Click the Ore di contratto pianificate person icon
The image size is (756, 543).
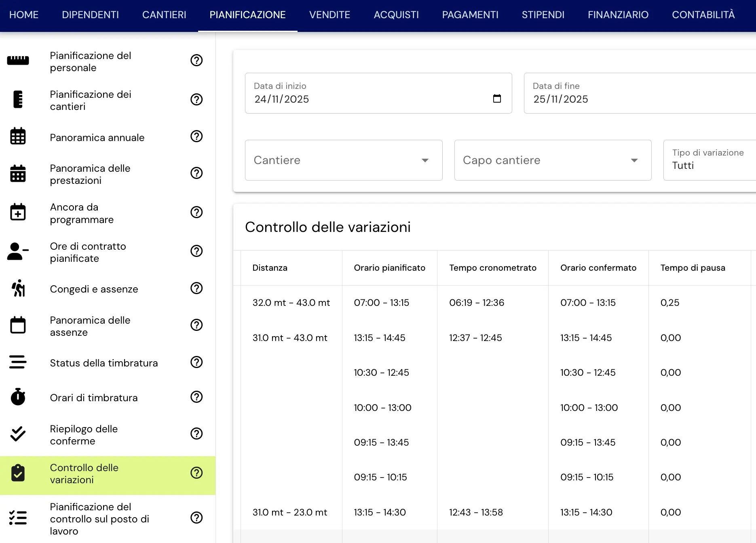(x=18, y=251)
